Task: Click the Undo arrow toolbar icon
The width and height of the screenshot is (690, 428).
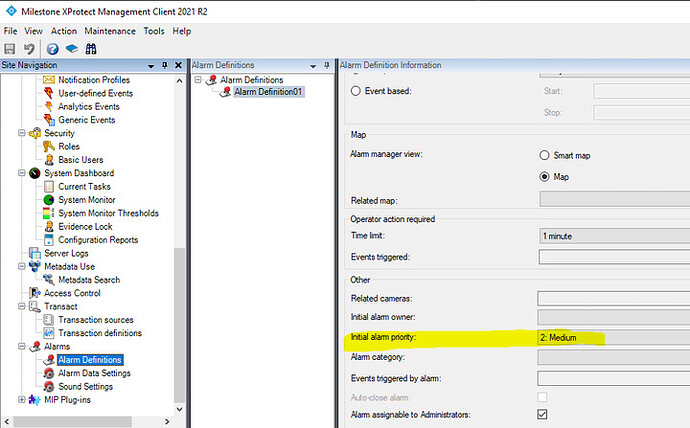Action: pos(29,49)
